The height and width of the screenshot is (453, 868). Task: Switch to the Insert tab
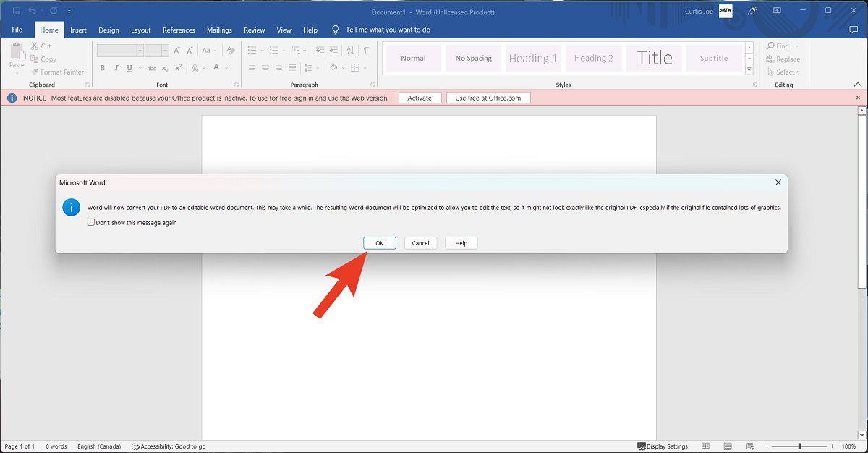[78, 30]
